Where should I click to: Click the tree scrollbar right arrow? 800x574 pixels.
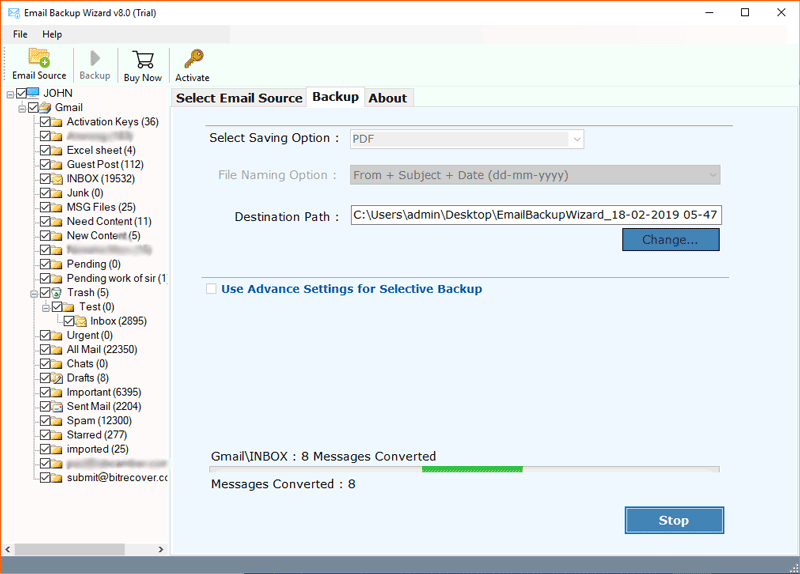pyautogui.click(x=161, y=550)
